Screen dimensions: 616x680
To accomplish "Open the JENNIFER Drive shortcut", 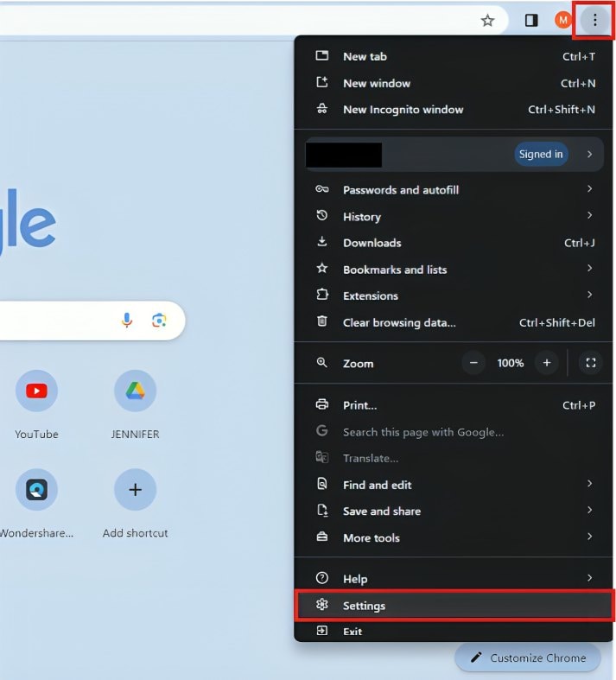I will coord(136,391).
